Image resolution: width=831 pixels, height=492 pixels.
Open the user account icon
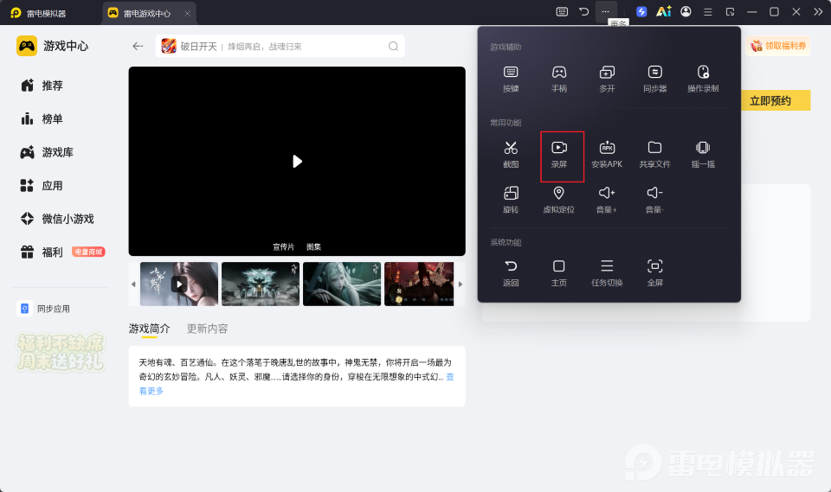click(686, 12)
